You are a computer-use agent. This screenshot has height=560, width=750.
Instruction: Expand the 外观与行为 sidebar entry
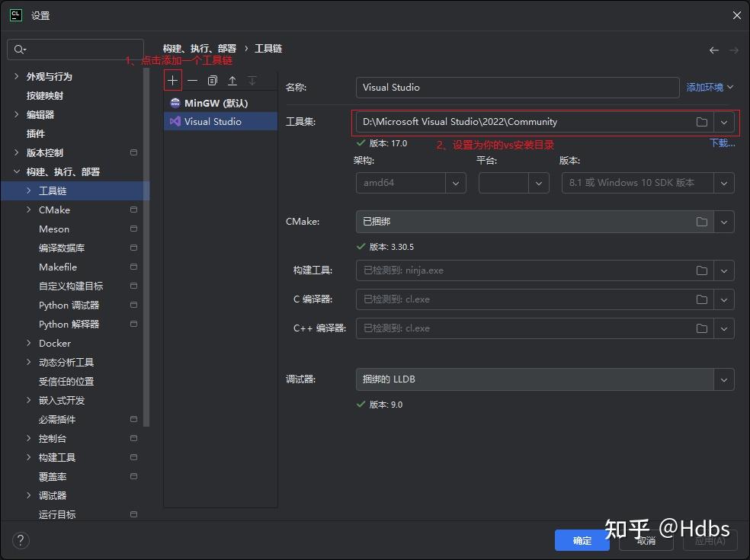[17, 76]
